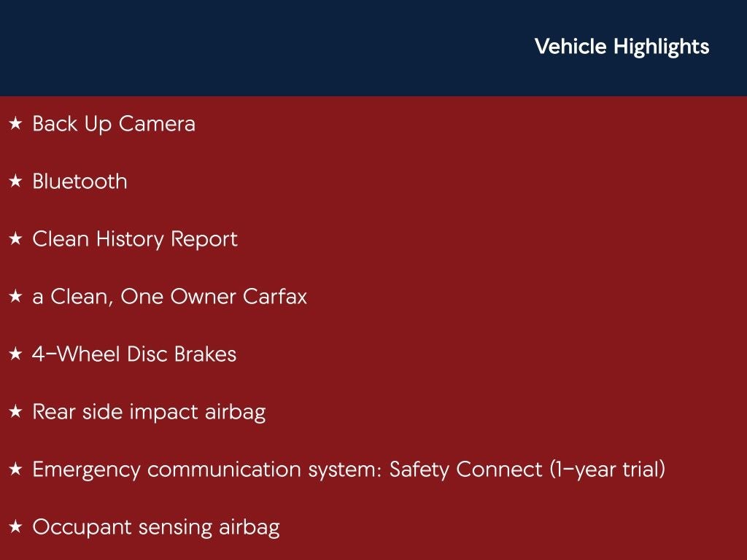Select the (1-year trial) text

(608, 470)
